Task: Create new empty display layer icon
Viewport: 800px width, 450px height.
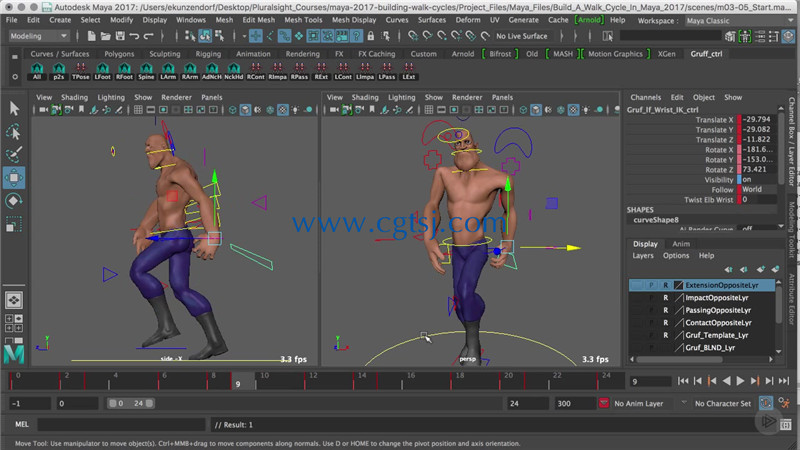Action: 760,269
